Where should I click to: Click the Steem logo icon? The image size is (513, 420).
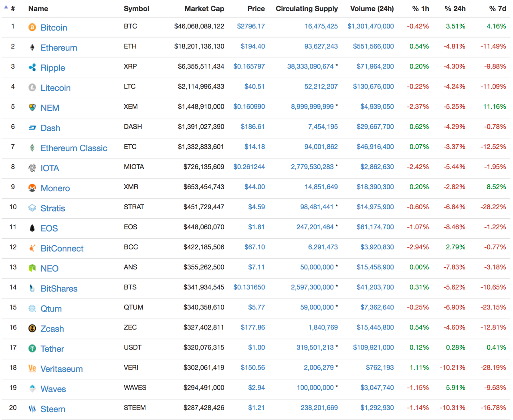(x=32, y=409)
